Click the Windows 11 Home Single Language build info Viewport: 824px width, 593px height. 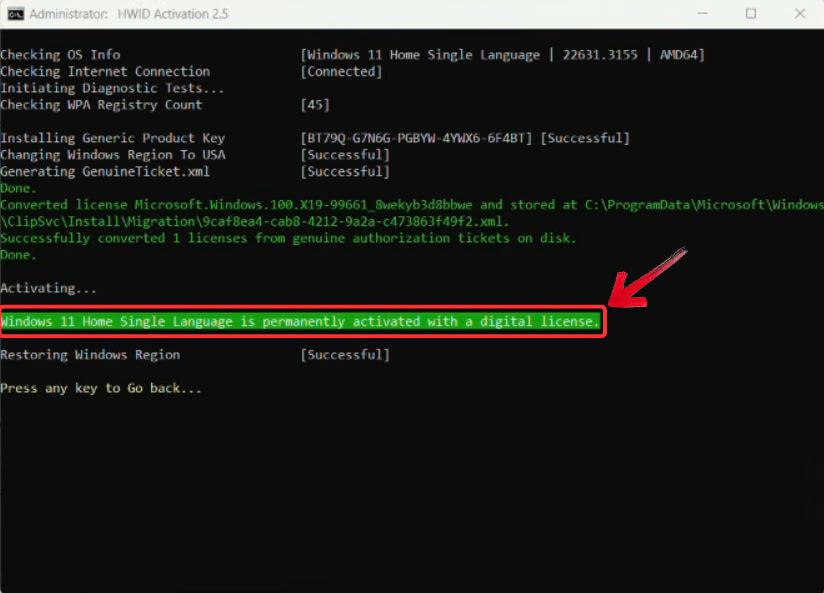point(502,55)
